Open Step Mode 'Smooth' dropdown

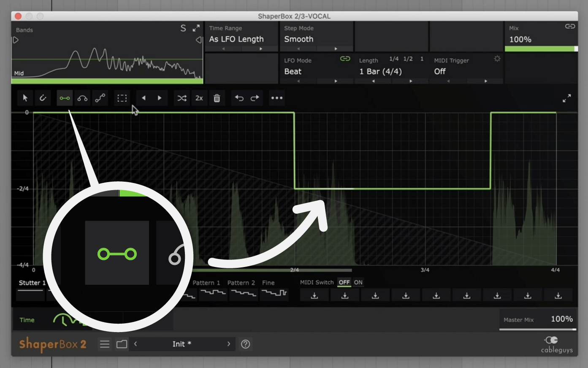[299, 39]
